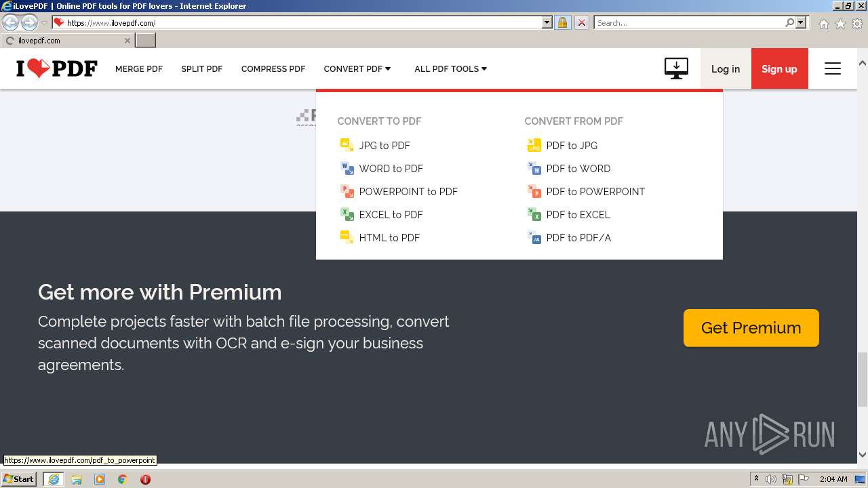Open MERGE PDF in the navigation bar

tap(139, 68)
